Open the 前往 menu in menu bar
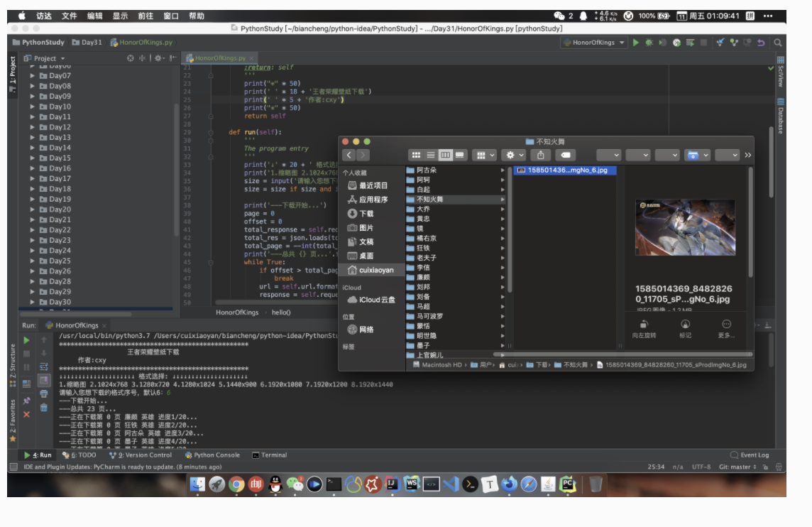The image size is (812, 527). (x=146, y=16)
